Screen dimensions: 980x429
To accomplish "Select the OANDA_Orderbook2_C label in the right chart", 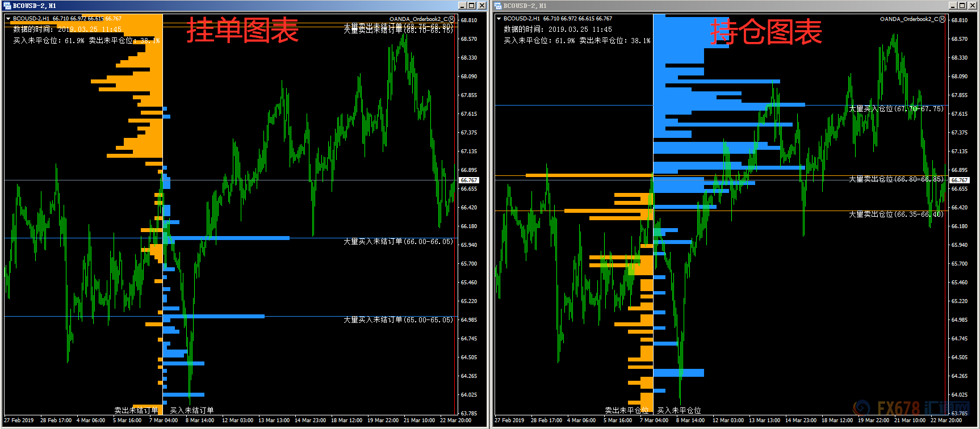I will [x=909, y=19].
